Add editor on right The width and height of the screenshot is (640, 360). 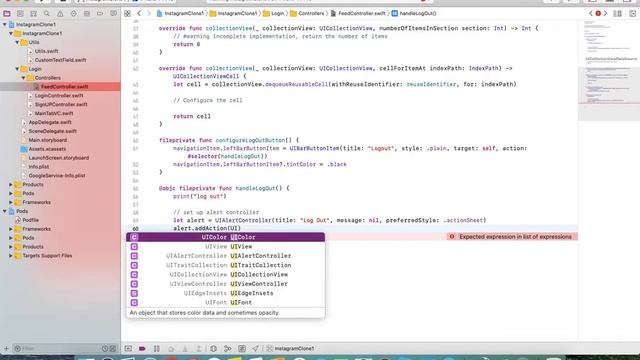click(632, 13)
